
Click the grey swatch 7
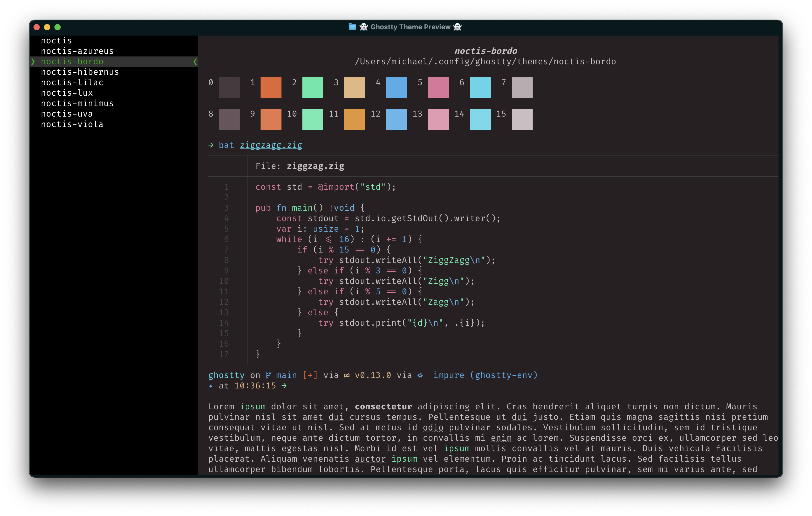pos(522,88)
